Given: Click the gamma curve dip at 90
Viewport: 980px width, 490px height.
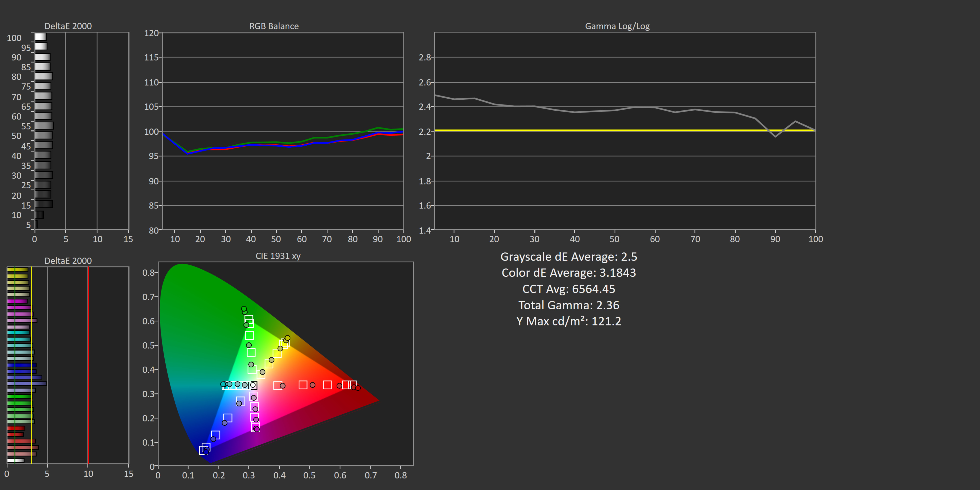Looking at the screenshot, I should point(775,136).
